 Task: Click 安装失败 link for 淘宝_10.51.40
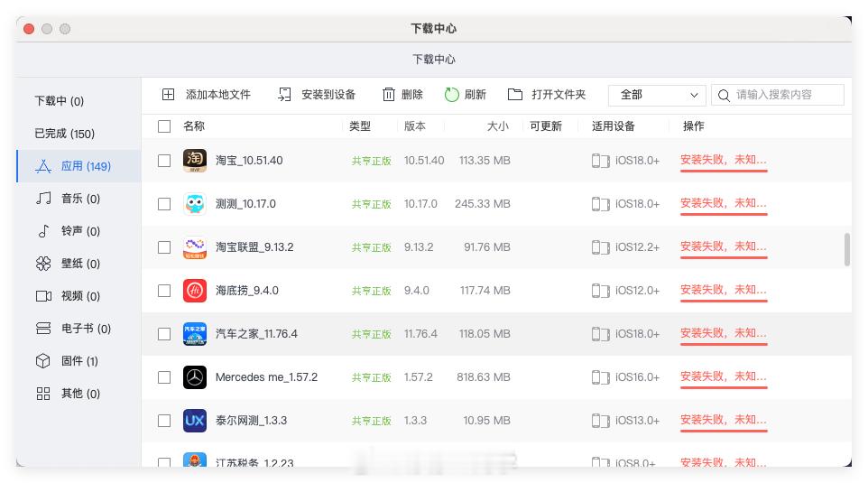point(724,160)
